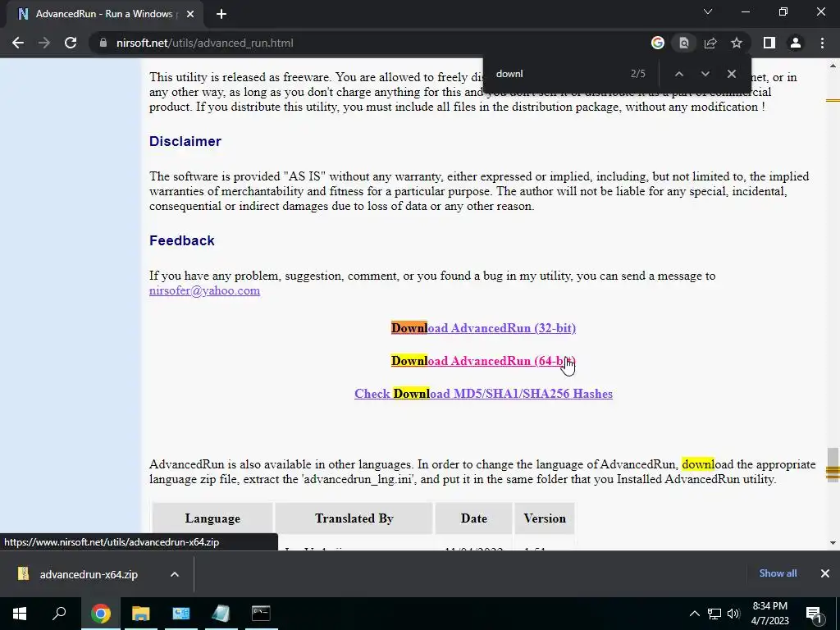Jump to next find result
This screenshot has width=840, height=630.
(705, 74)
